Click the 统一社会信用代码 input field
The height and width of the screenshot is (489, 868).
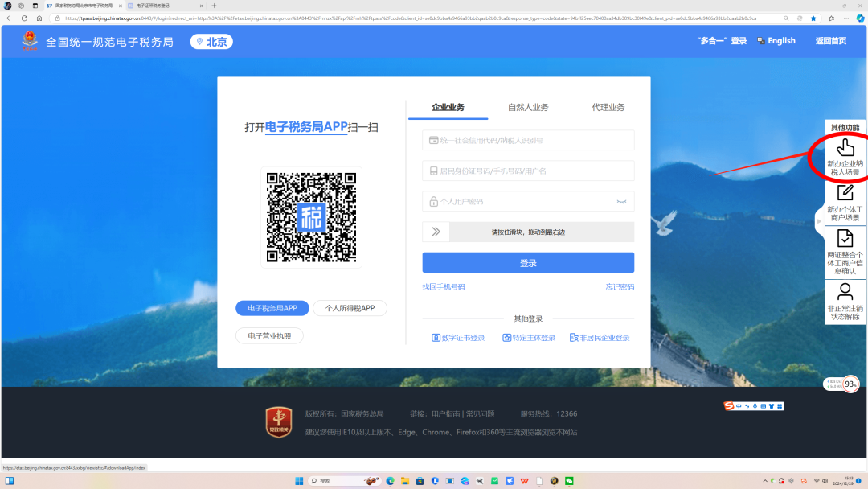tap(528, 140)
